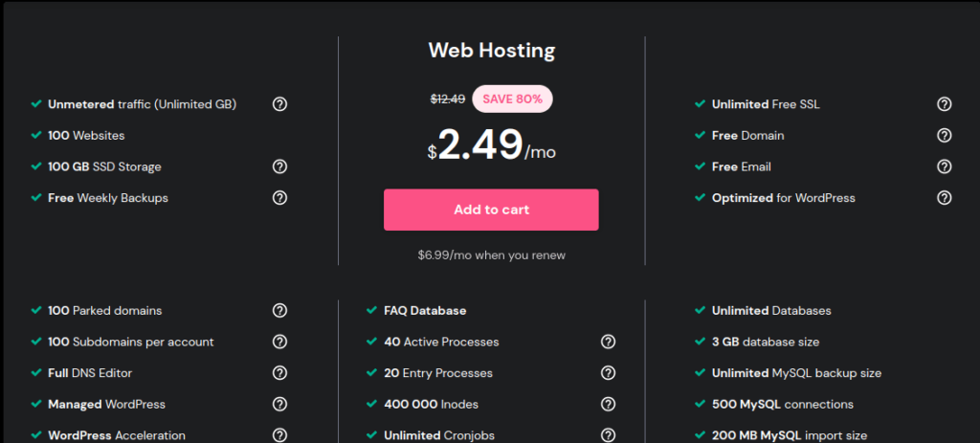Show info icon for 20 Entry Processes
The image size is (980, 443).
(x=608, y=373)
